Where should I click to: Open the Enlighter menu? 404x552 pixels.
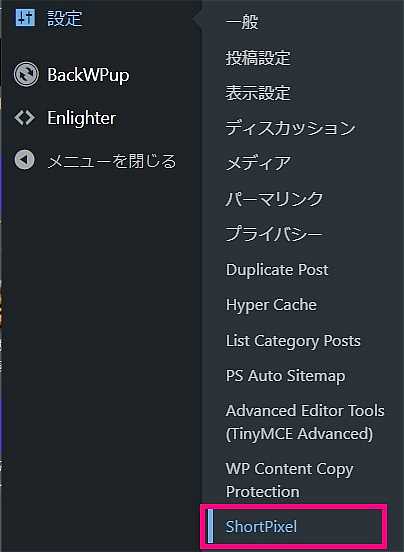coord(82,118)
